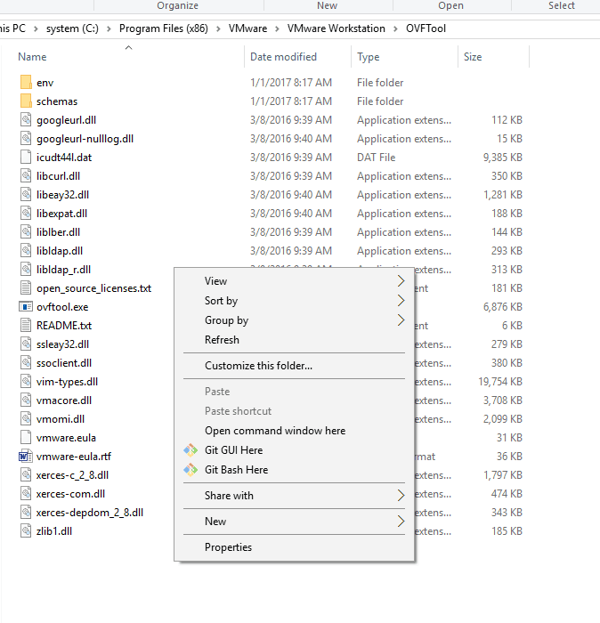Viewport: 600px width, 623px height.
Task: Select the zlib1.dll file name
Action: [54, 531]
